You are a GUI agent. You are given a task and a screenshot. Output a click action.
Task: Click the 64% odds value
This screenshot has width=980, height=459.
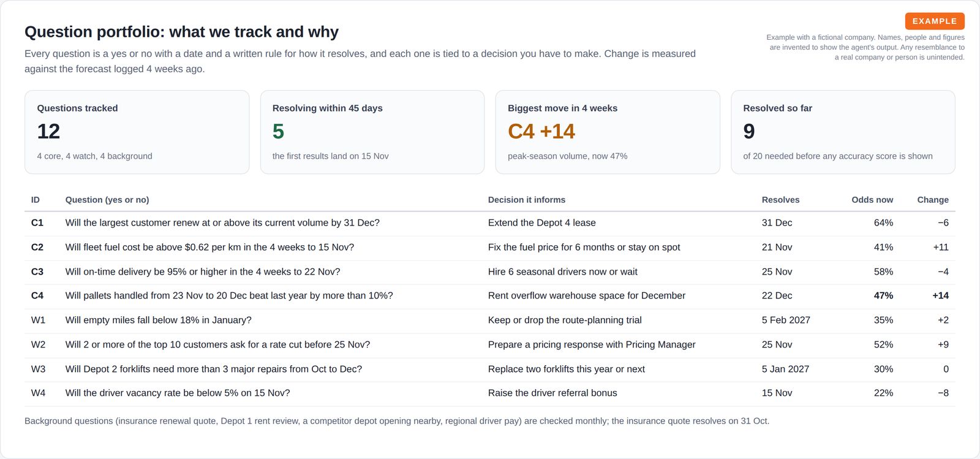point(883,223)
